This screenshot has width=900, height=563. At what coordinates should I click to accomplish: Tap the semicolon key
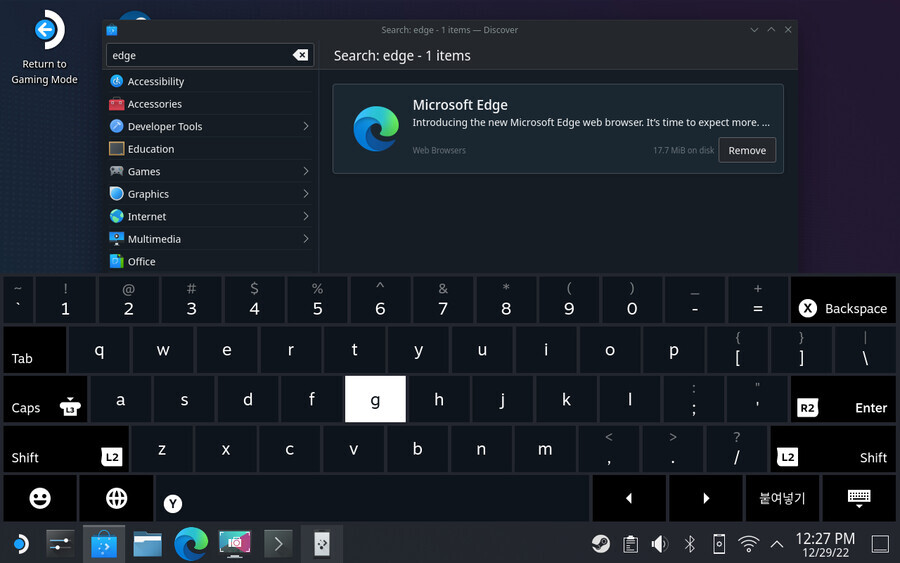tap(694, 399)
